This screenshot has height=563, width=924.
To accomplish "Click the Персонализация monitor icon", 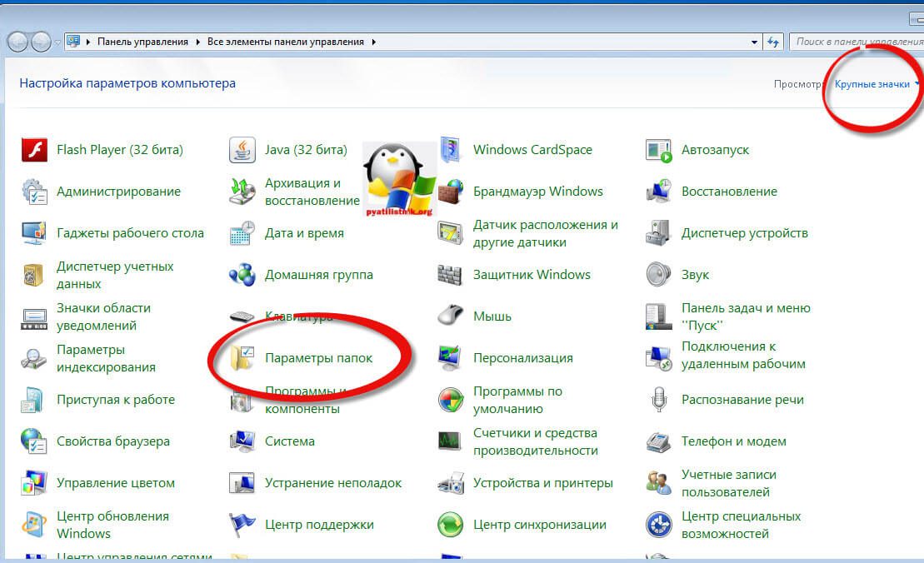I will click(451, 358).
